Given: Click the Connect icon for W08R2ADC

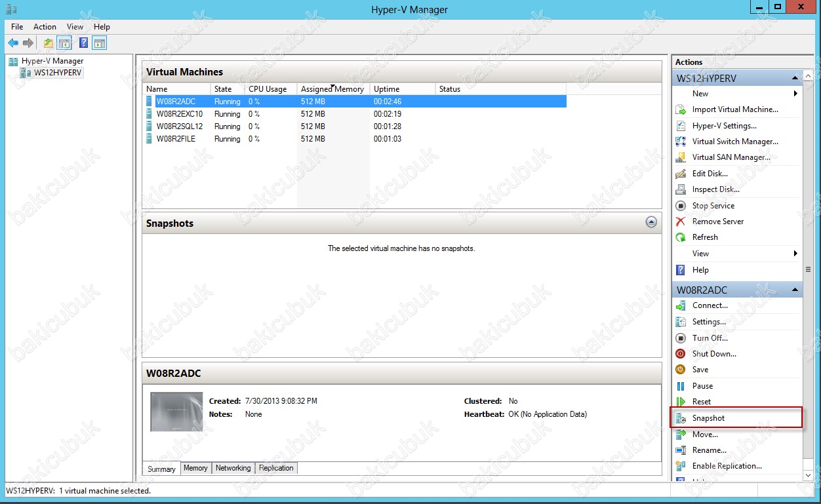Looking at the screenshot, I should [681, 305].
